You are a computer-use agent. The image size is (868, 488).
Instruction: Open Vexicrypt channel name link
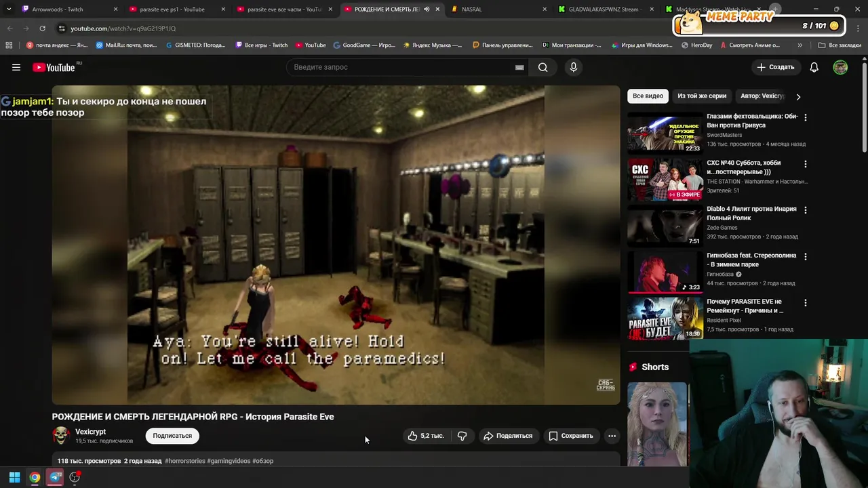[90, 432]
